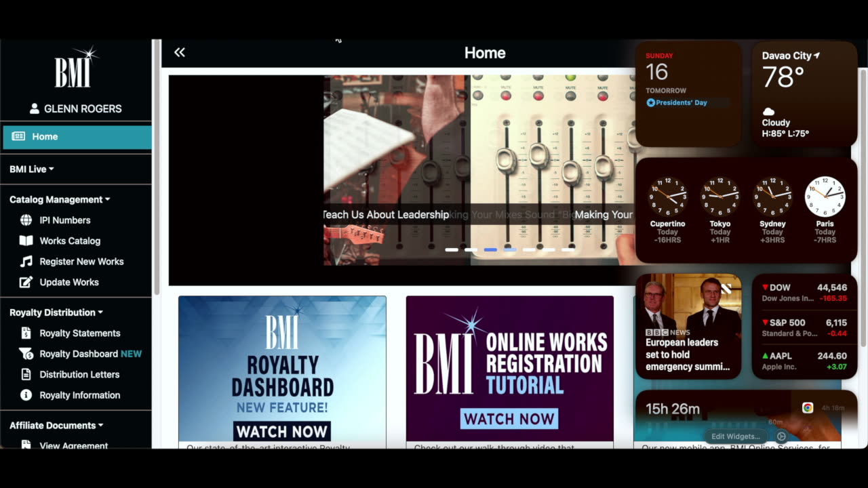Open Register New Works page
Image resolution: width=868 pixels, height=488 pixels.
coord(81,261)
